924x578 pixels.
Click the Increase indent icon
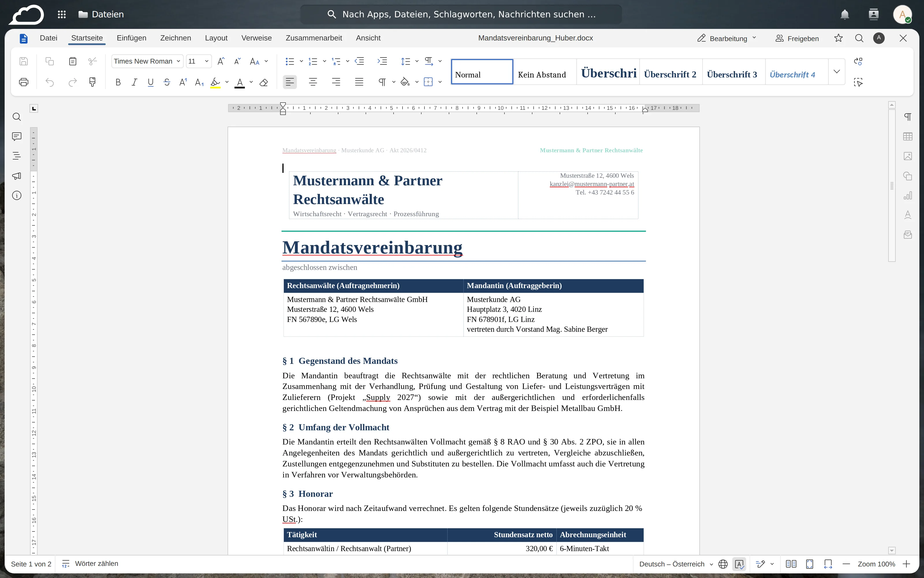click(382, 61)
